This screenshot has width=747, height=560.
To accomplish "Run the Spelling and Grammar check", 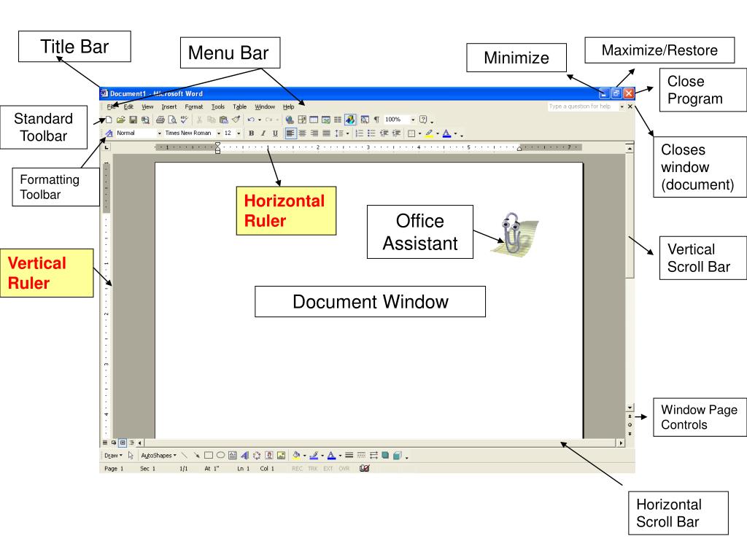I will tap(184, 120).
